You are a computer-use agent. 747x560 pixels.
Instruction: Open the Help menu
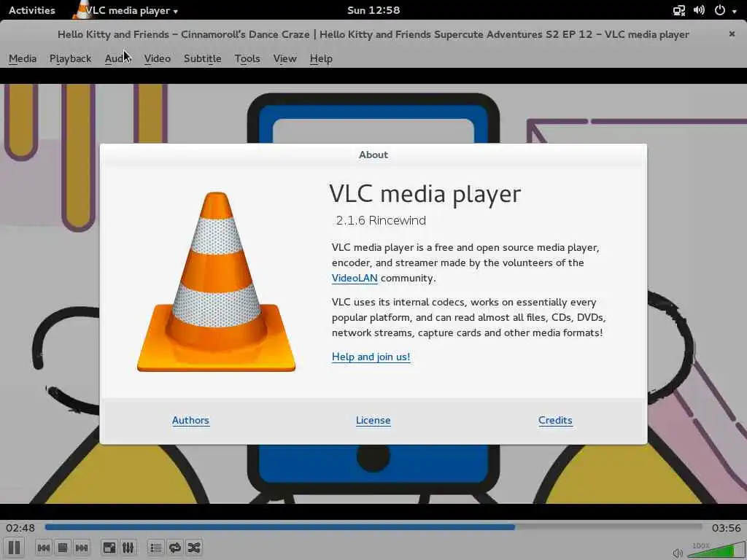coord(321,58)
